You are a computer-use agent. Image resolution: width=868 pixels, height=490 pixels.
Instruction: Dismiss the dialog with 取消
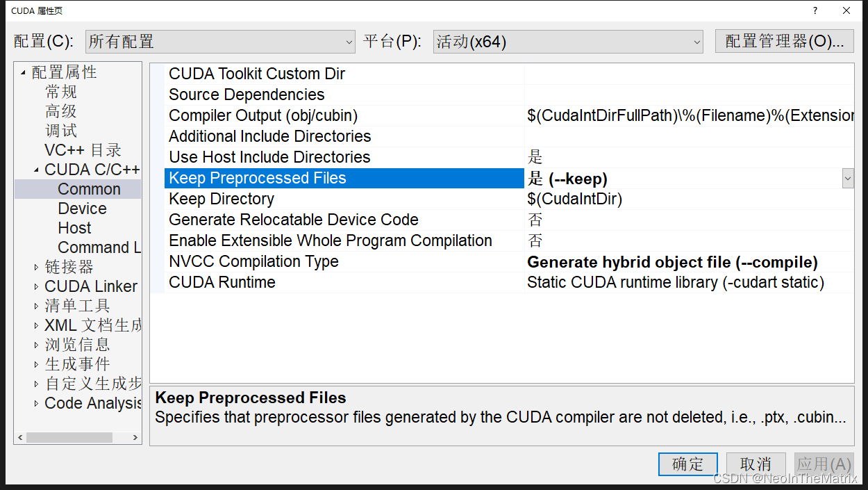pyautogui.click(x=756, y=464)
